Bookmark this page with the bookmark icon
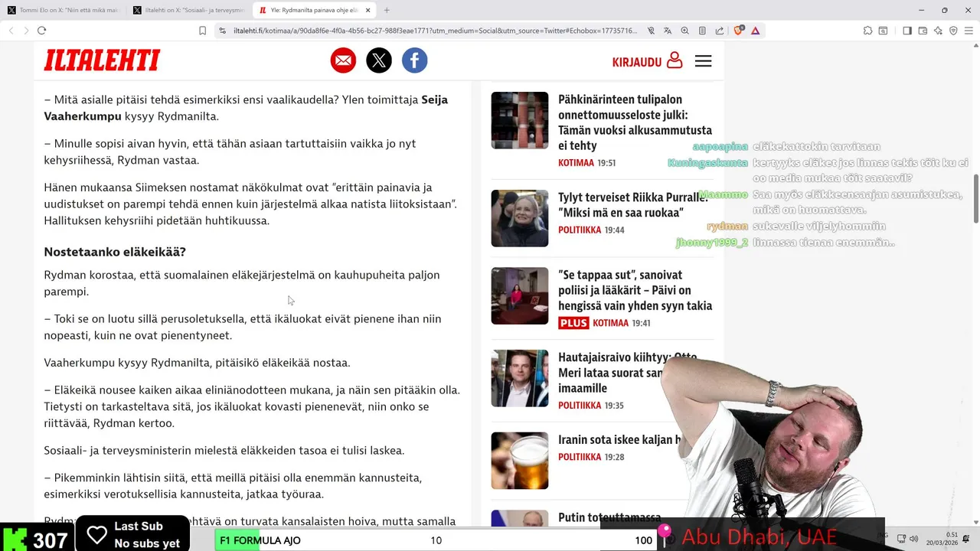The image size is (980, 551). (x=202, y=31)
